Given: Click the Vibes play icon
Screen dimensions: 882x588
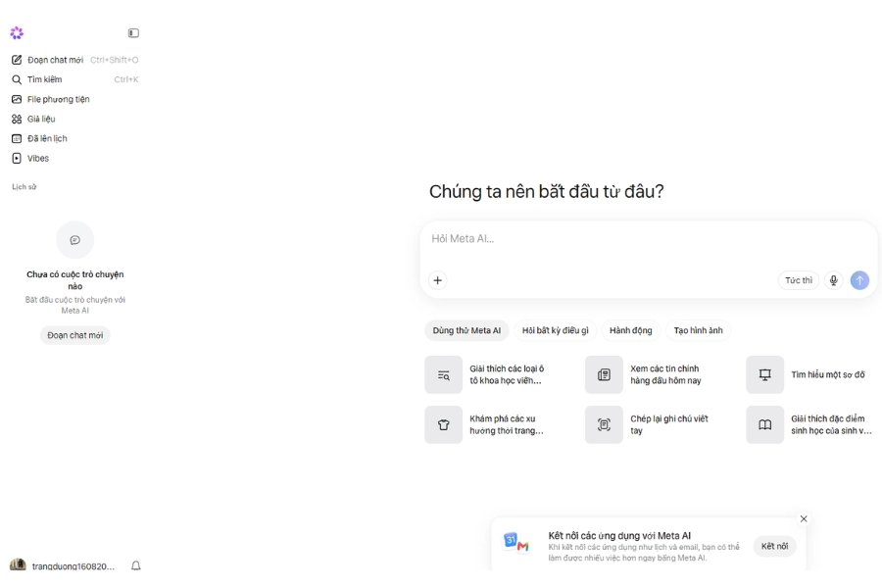Looking at the screenshot, I should click(x=17, y=158).
